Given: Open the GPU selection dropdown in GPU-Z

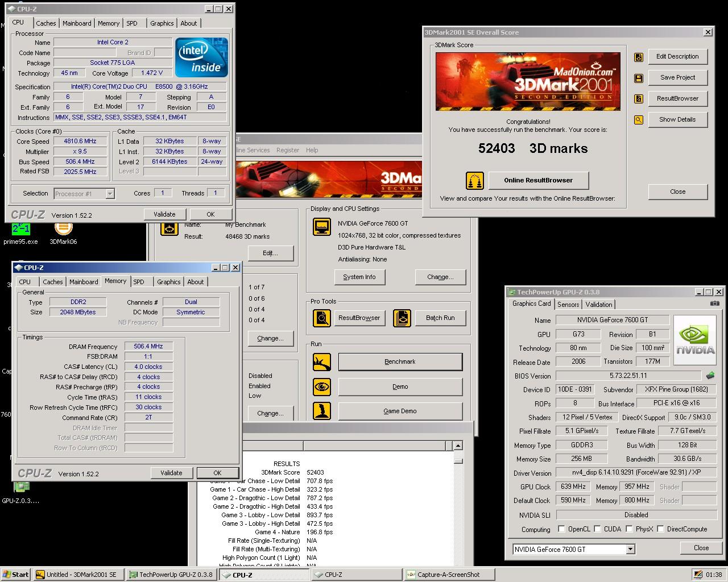Looking at the screenshot, I should coord(630,550).
